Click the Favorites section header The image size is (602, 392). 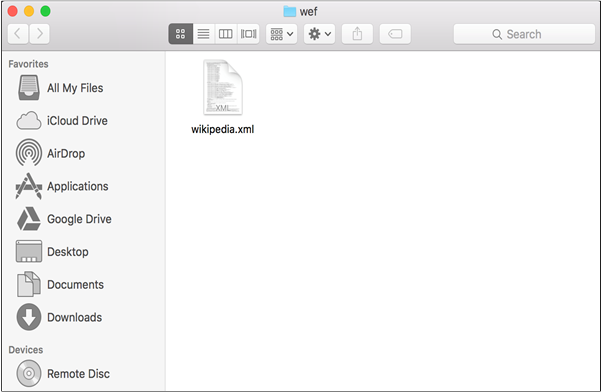click(28, 64)
